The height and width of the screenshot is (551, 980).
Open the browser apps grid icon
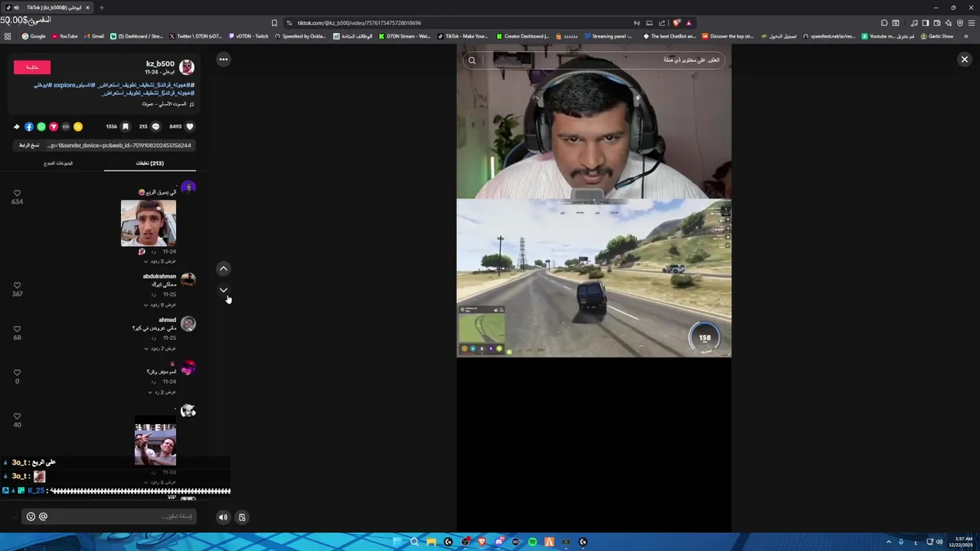pos(8,36)
